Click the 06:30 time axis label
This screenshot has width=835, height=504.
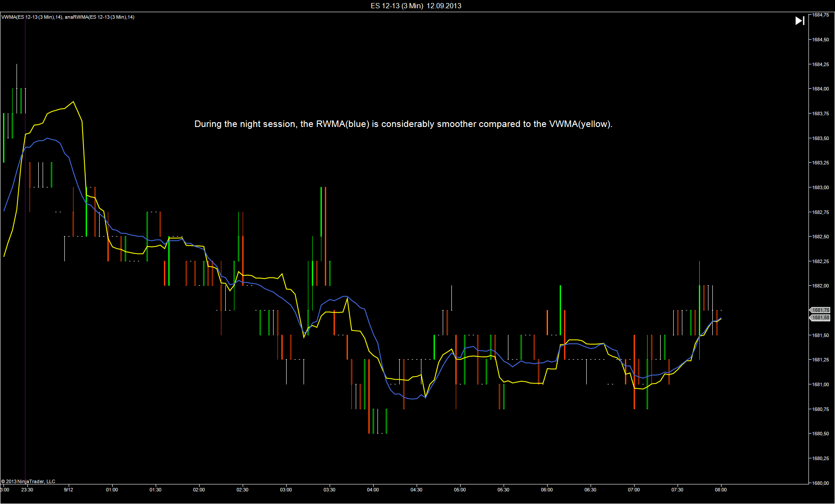pos(590,490)
